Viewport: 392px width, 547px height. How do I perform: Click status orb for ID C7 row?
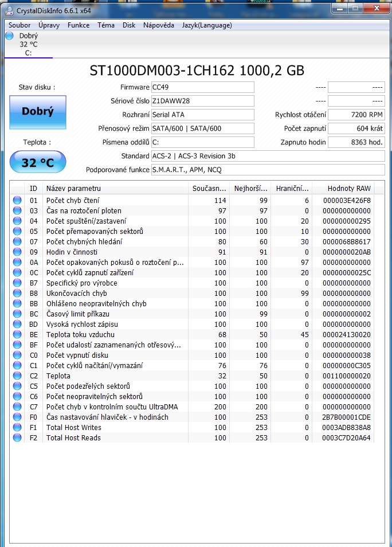[17, 407]
